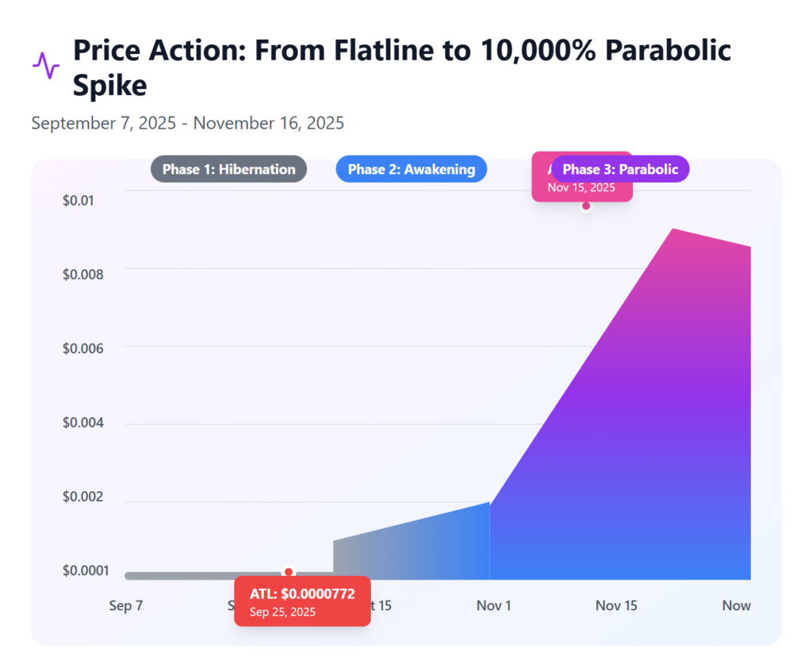Click the Nov 1 x-axis label

(x=493, y=605)
